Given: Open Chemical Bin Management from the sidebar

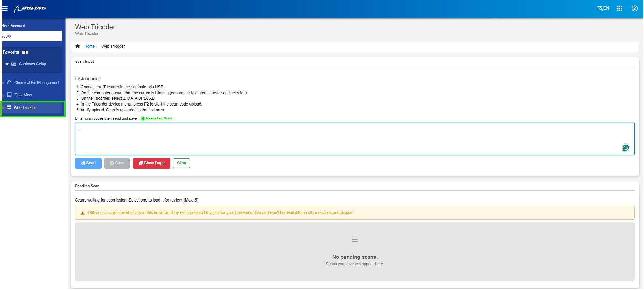Looking at the screenshot, I should click(36, 83).
